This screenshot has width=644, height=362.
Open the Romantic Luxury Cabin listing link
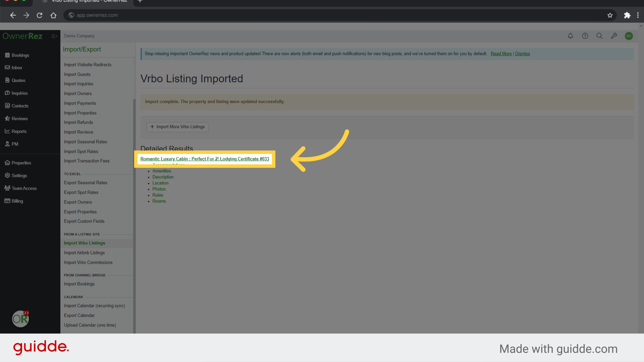pyautogui.click(x=205, y=159)
